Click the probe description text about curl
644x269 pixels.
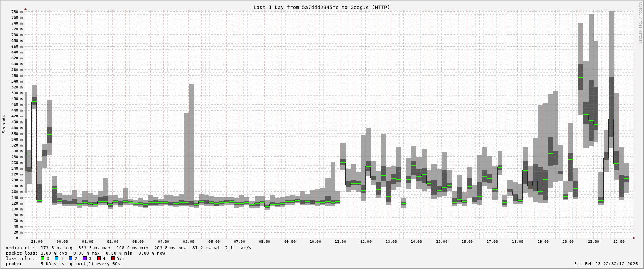(80, 264)
